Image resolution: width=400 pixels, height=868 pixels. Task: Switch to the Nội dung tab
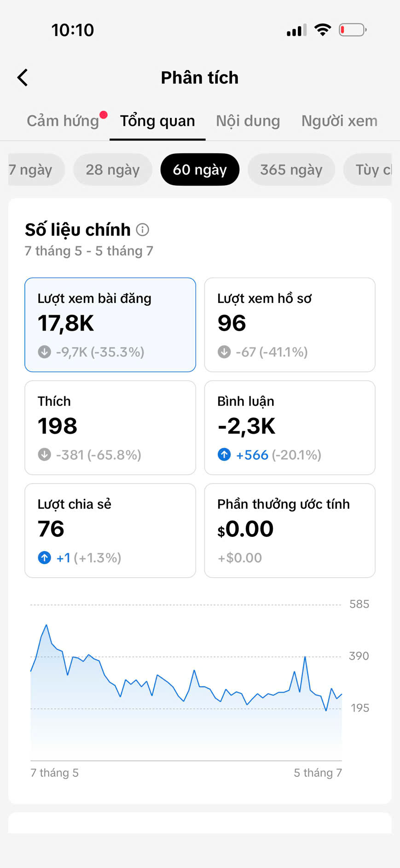[x=248, y=121]
